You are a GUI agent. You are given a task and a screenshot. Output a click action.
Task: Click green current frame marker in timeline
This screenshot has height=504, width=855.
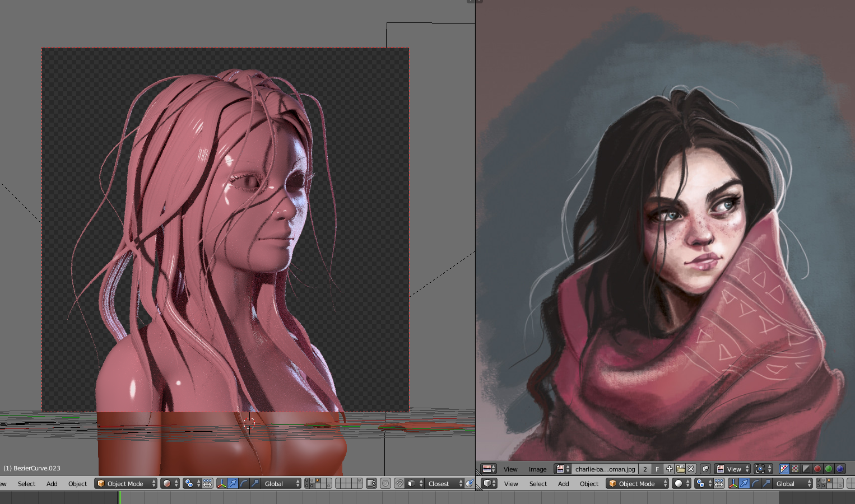coord(119,497)
